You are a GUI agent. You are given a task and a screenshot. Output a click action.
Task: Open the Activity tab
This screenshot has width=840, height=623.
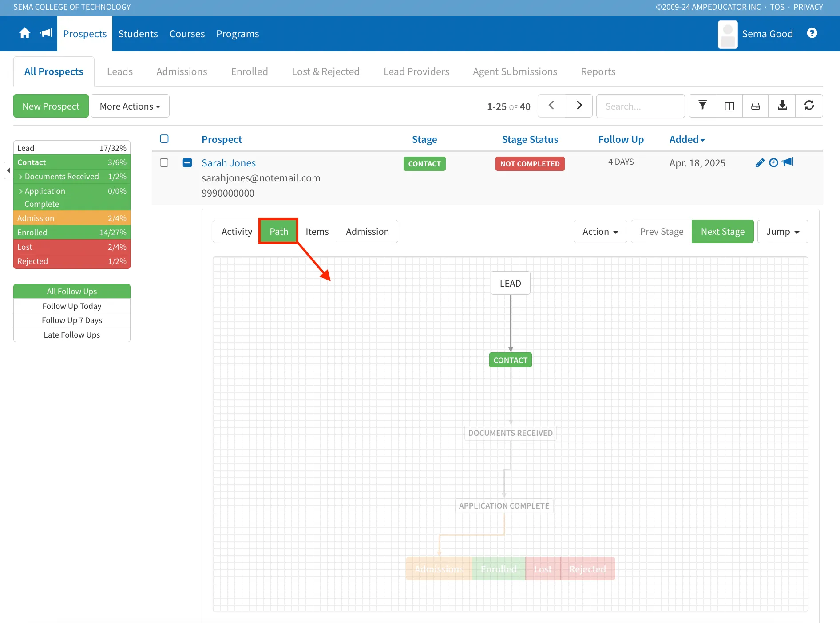point(237,232)
